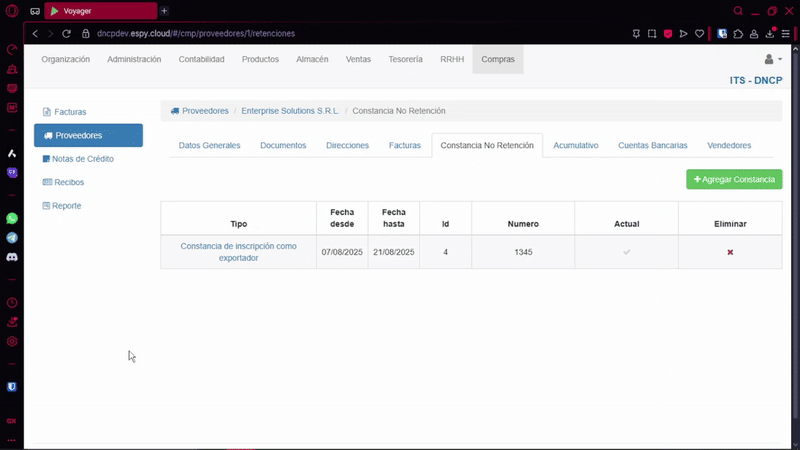This screenshot has height=450, width=800.
Task: Switch to the Datos Generales tab
Action: [x=209, y=146]
